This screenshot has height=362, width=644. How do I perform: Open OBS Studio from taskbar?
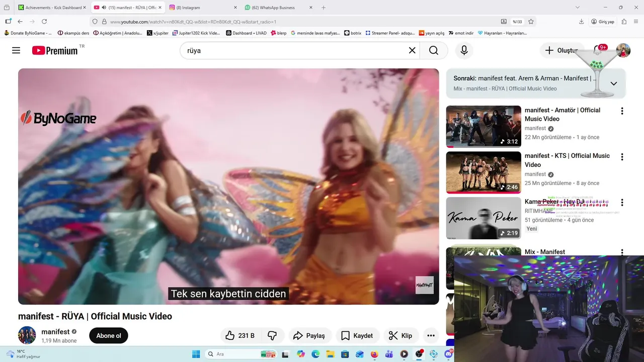(x=419, y=354)
